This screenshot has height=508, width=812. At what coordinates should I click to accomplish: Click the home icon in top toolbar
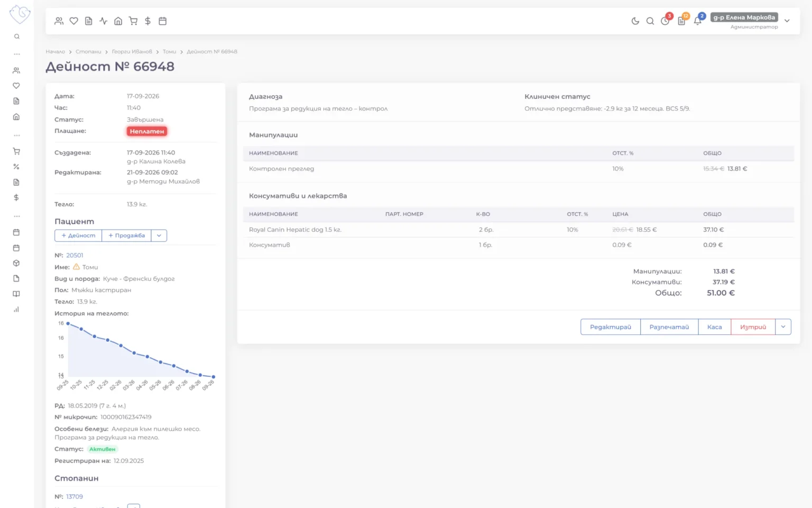(118, 21)
